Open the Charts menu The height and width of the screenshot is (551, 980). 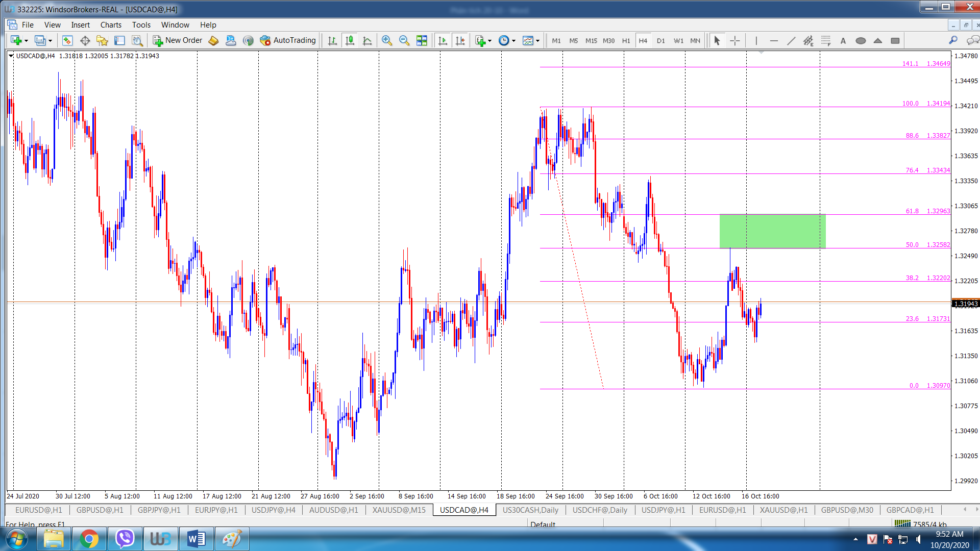[x=111, y=24]
